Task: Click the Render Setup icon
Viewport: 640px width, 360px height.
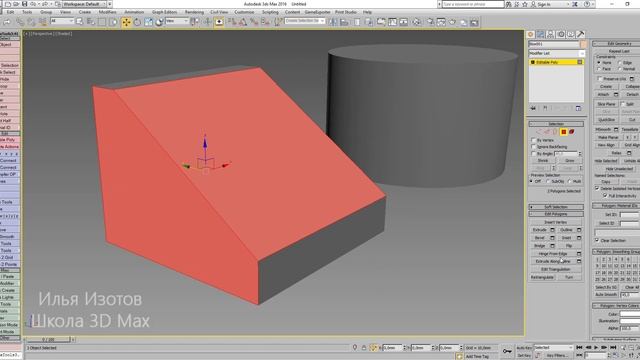Action: [x=430, y=22]
